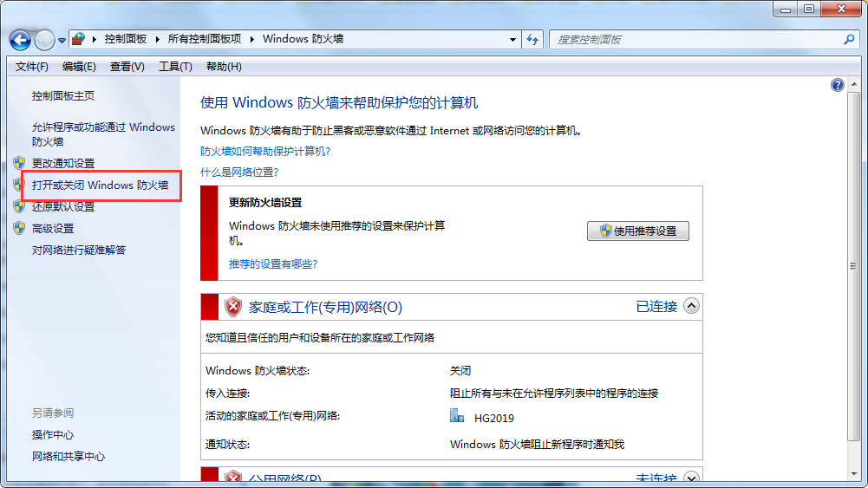The height and width of the screenshot is (488, 868).
Task: Click the scrollbar up arrow
Action: tap(854, 84)
